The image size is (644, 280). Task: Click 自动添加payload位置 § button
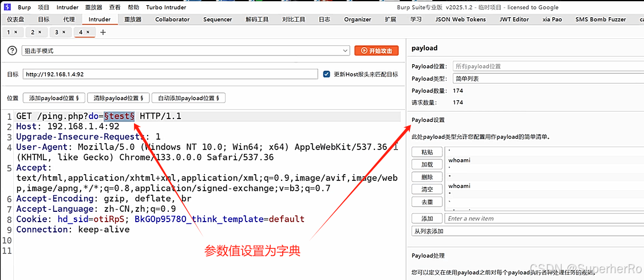(x=188, y=98)
